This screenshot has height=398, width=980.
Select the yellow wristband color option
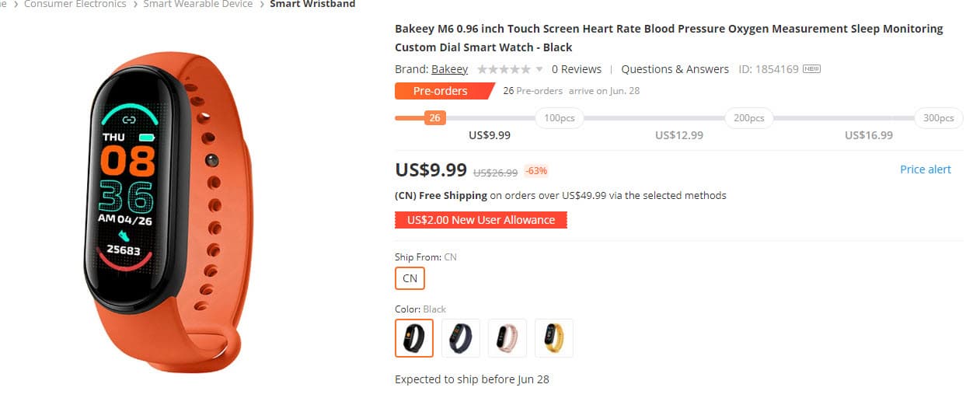554,338
